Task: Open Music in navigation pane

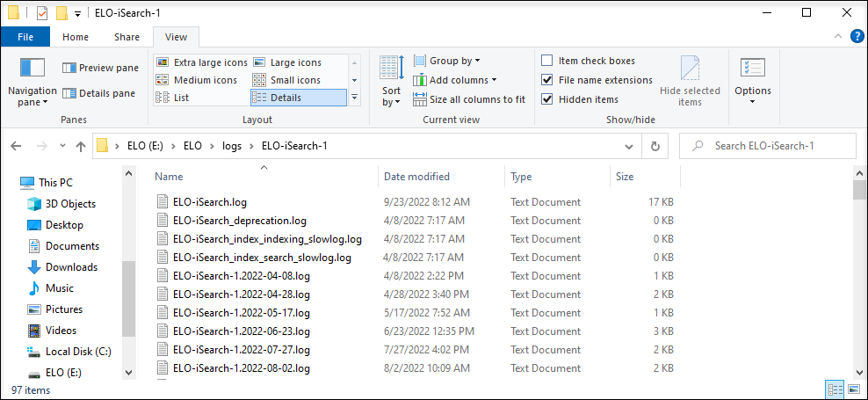Action: click(50, 288)
